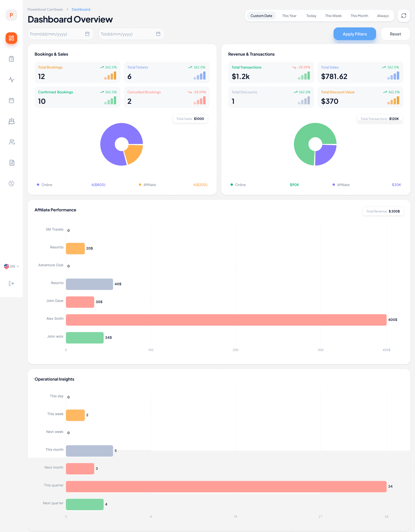Open the activity pulse sidebar icon
415x532 pixels.
tap(11, 80)
